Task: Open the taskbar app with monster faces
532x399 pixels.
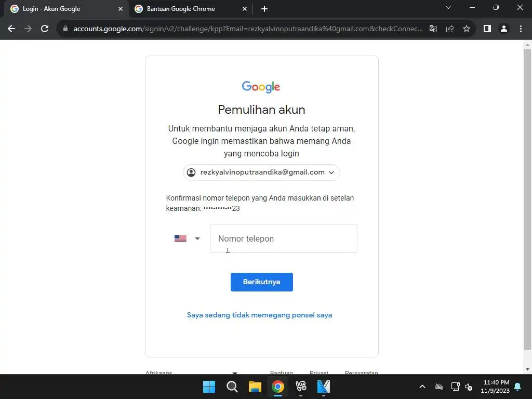Action: pyautogui.click(x=301, y=387)
